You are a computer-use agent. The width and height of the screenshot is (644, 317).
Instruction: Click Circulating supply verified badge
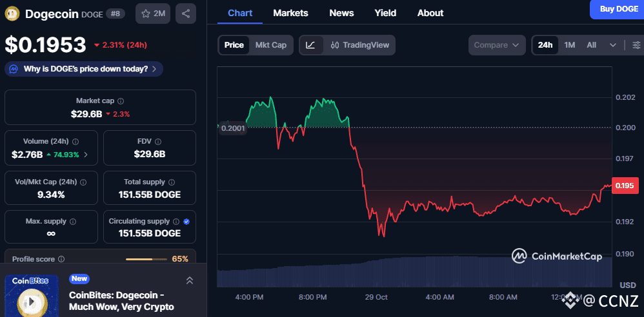(186, 222)
